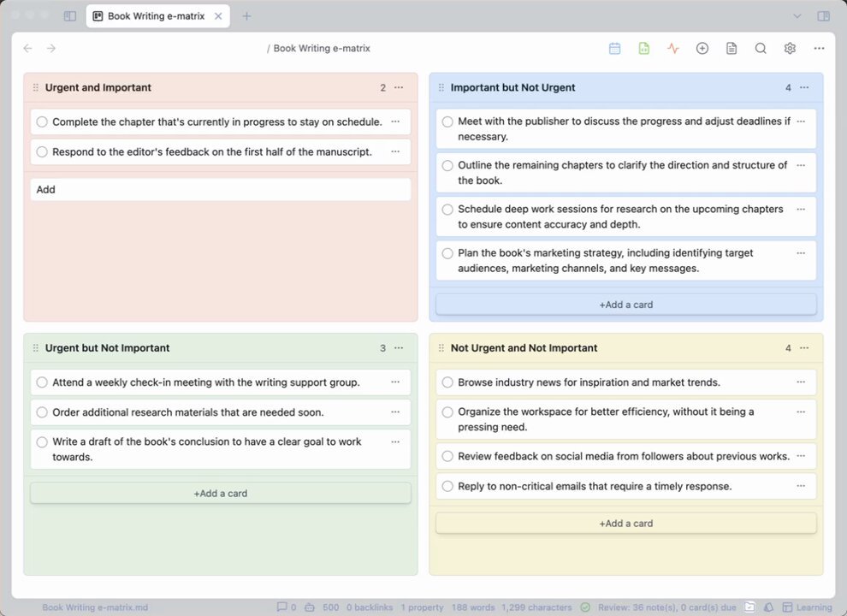This screenshot has height=616, width=847.
Task: Check off 'Complete the chapter' card
Action: (42, 122)
